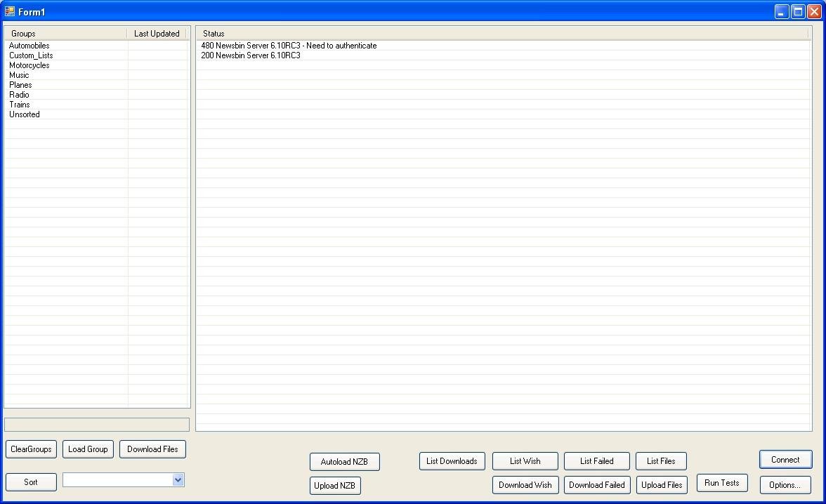
Task: Close the Form1 window
Action: pyautogui.click(x=814, y=12)
